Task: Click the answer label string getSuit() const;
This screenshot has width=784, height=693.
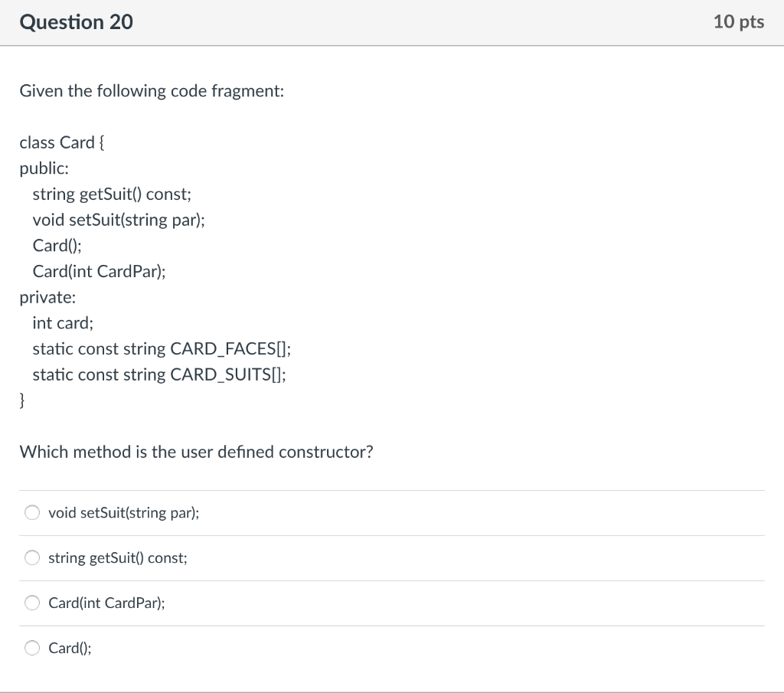Action: coord(117,558)
